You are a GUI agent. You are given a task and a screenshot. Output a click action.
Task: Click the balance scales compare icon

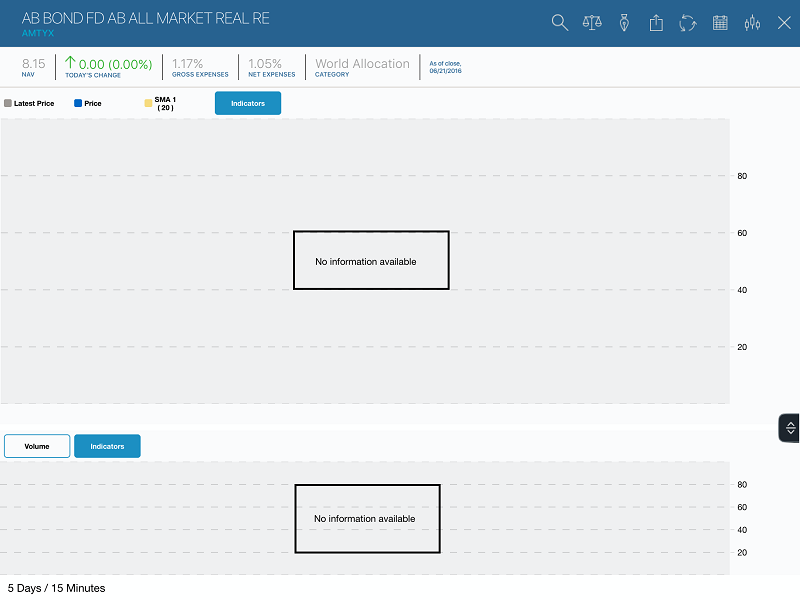coord(592,22)
